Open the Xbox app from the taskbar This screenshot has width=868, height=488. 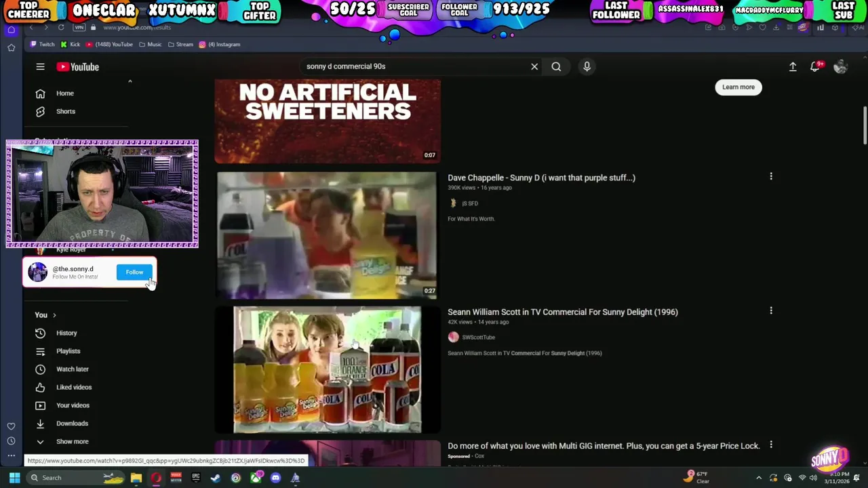click(256, 478)
